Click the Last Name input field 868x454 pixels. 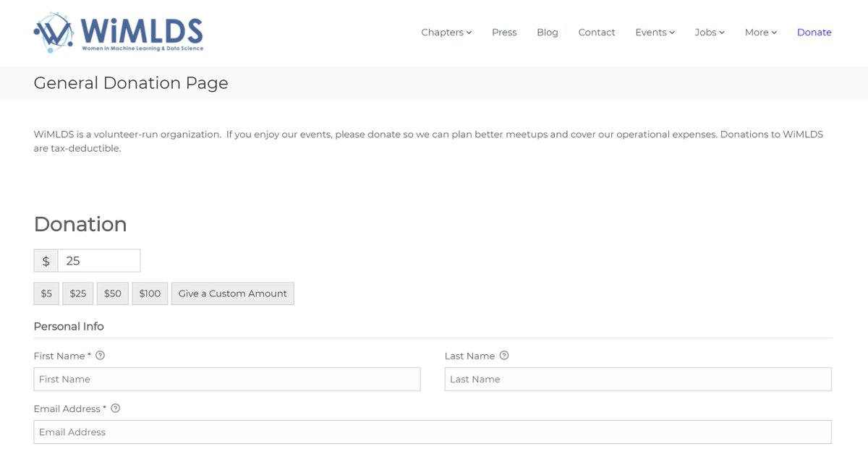tap(638, 380)
